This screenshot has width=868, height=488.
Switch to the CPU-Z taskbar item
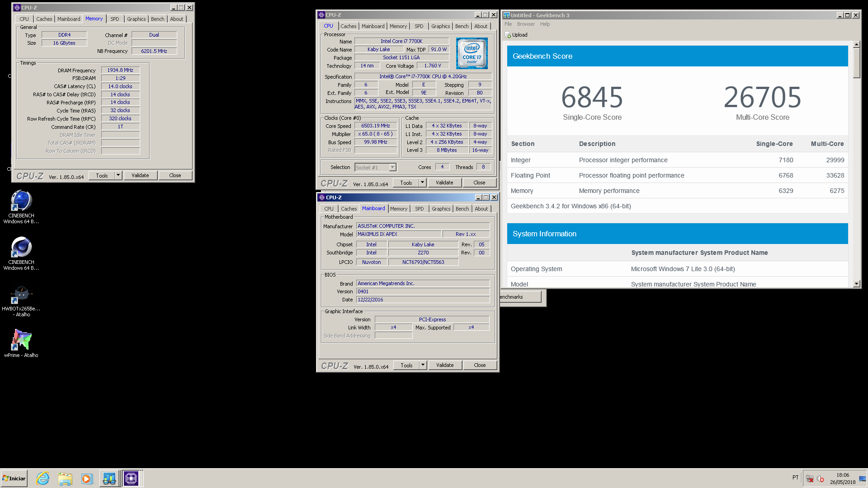[x=131, y=479]
